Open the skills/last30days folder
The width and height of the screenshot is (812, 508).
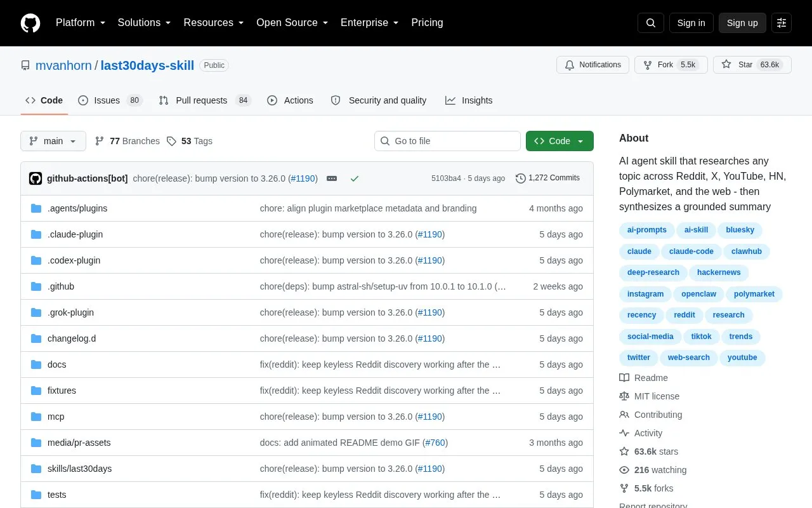pyautogui.click(x=79, y=469)
